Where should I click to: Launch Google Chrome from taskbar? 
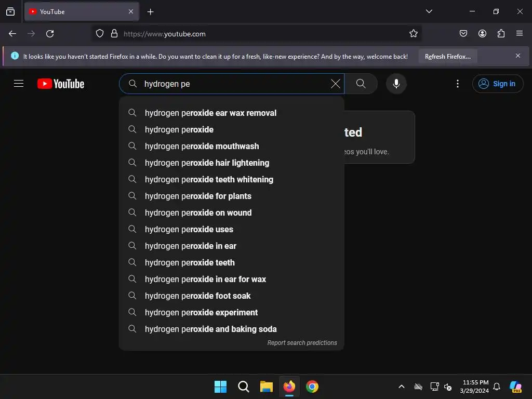coord(312,387)
